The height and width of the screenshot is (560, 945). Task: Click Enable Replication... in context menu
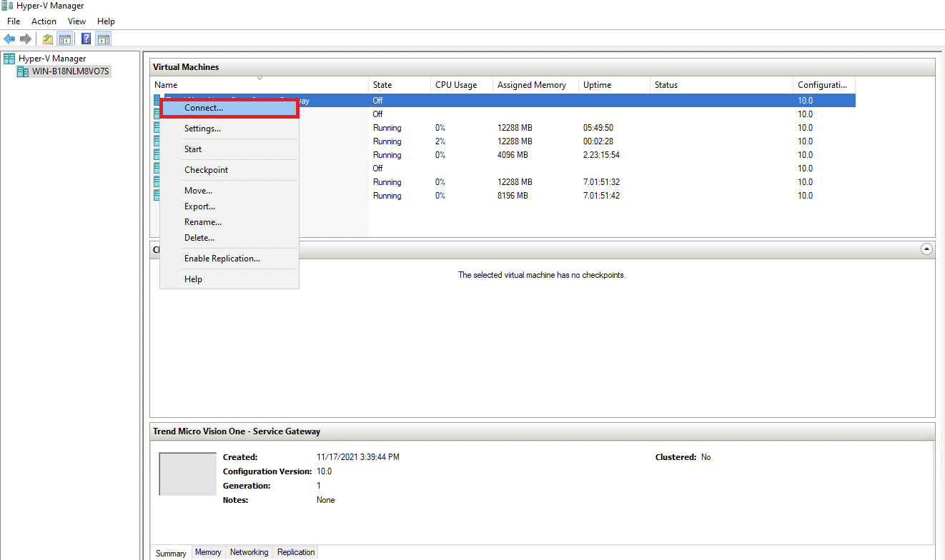pos(222,259)
